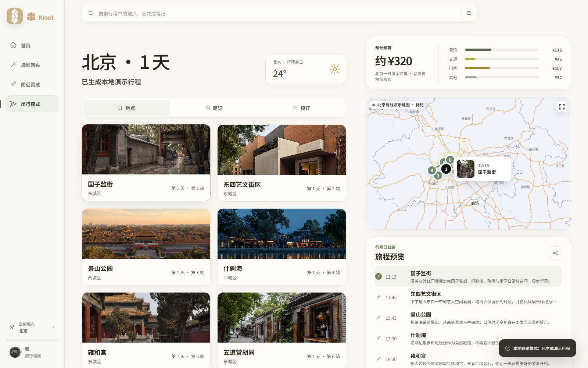Screen dimensions: 588x368
Task: Click the 约¥320 budget total
Action: click(394, 61)
